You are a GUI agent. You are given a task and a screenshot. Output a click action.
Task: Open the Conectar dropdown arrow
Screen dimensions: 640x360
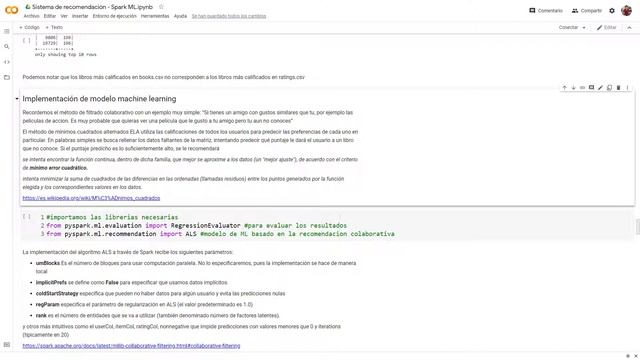[584, 28]
